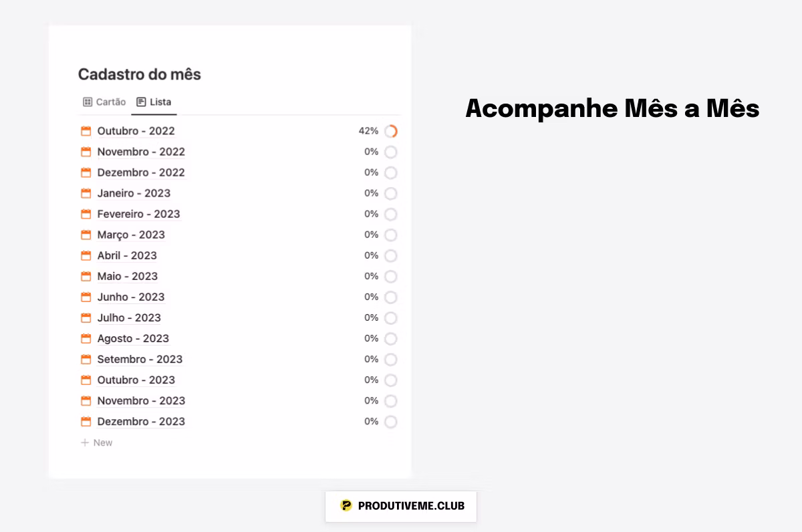Screen dimensions: 802x532
Task: Select the Agosto - 2023 row
Action: 133,338
